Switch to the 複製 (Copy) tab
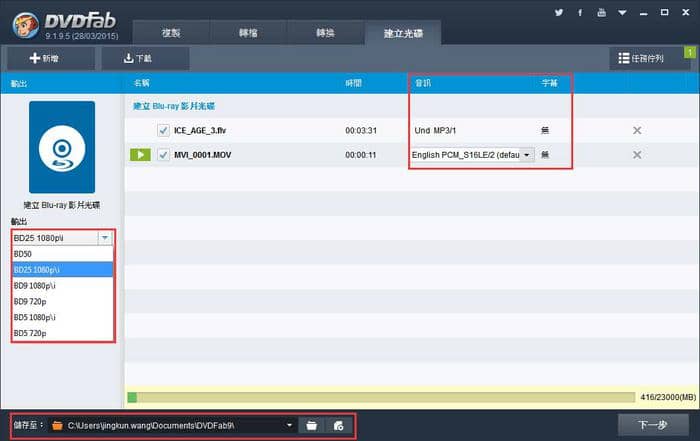The image size is (700, 441). 171,33
